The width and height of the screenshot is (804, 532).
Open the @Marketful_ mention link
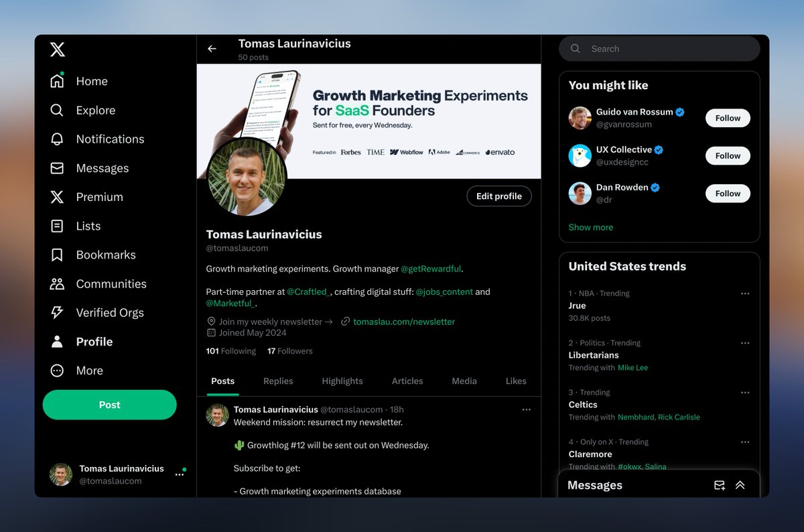230,303
